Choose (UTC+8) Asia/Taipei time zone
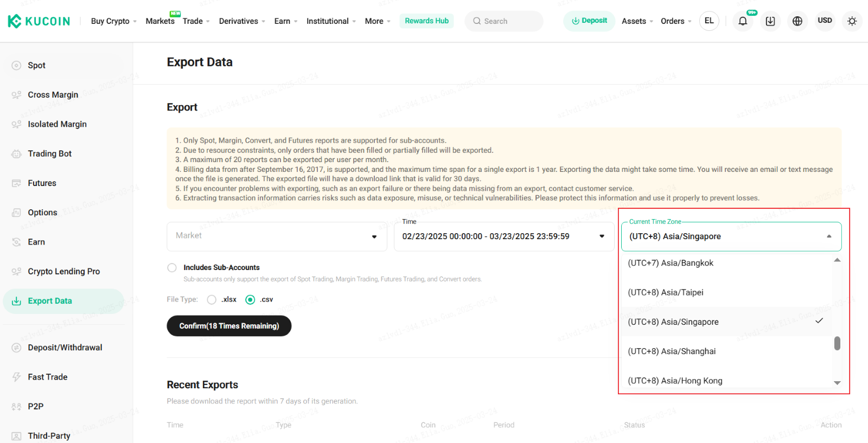 [726, 292]
